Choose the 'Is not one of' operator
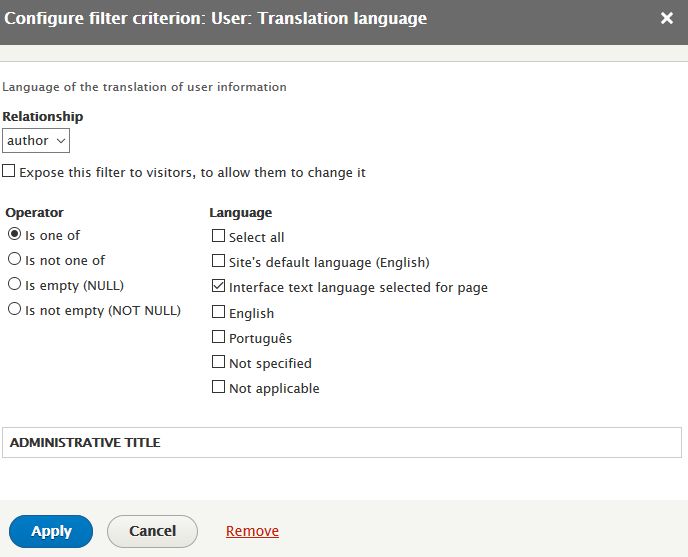Viewport: 688px width, 557px height. pos(14,259)
